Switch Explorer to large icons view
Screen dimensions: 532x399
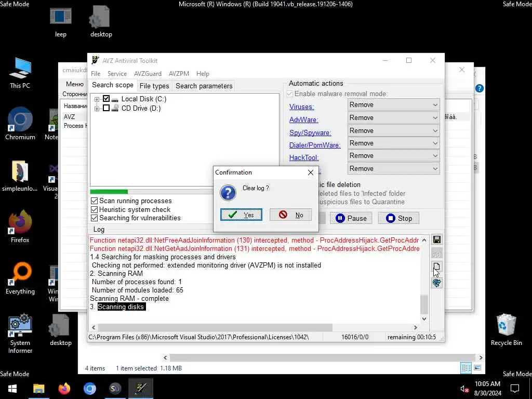point(477,368)
